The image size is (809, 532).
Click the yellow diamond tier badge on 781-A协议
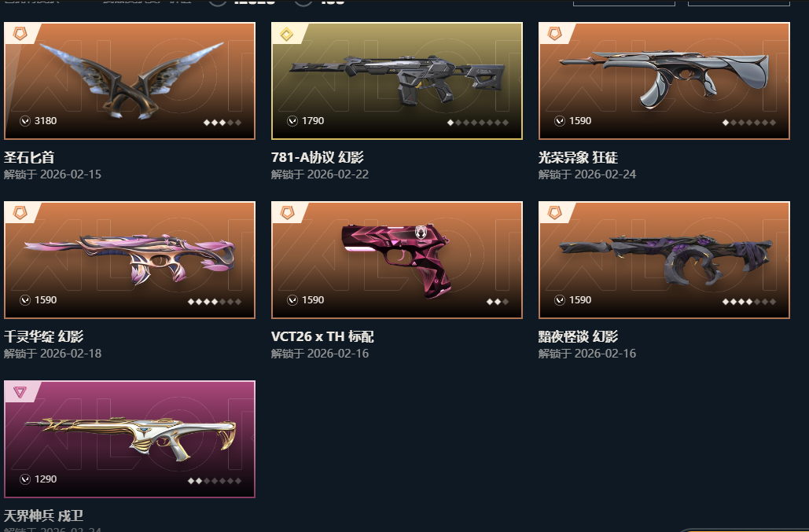click(x=287, y=34)
